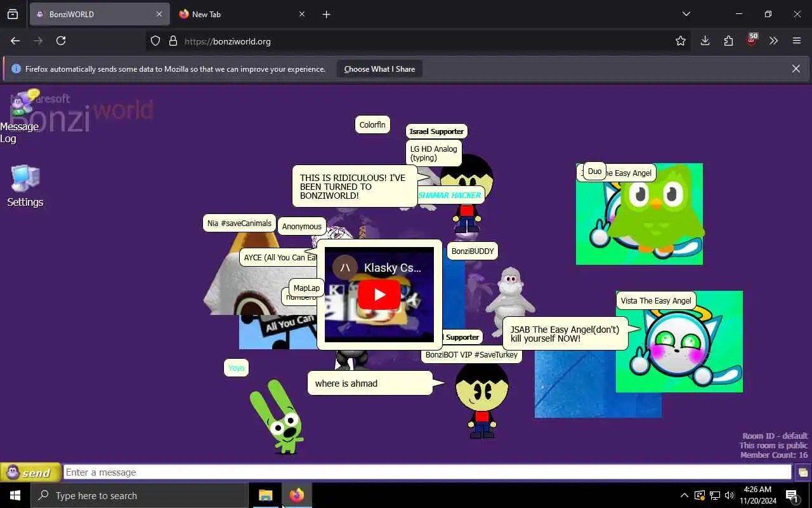
Task: Focus the Enter a message field
Action: click(428, 472)
